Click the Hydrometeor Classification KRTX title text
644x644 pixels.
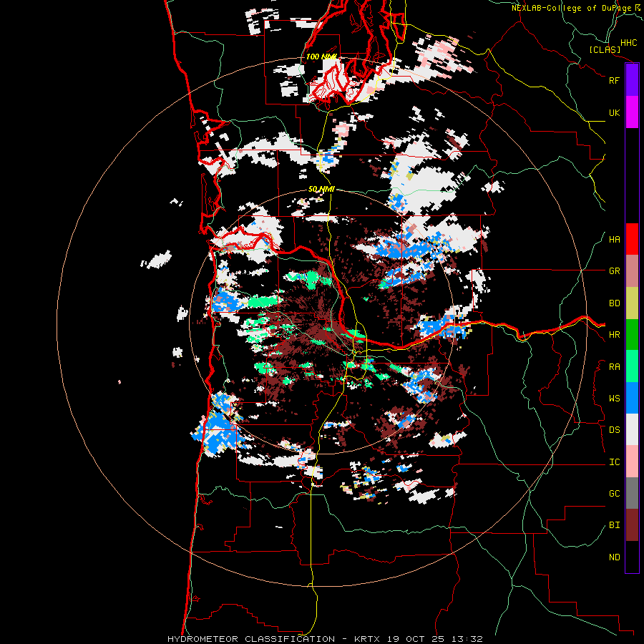click(325, 639)
